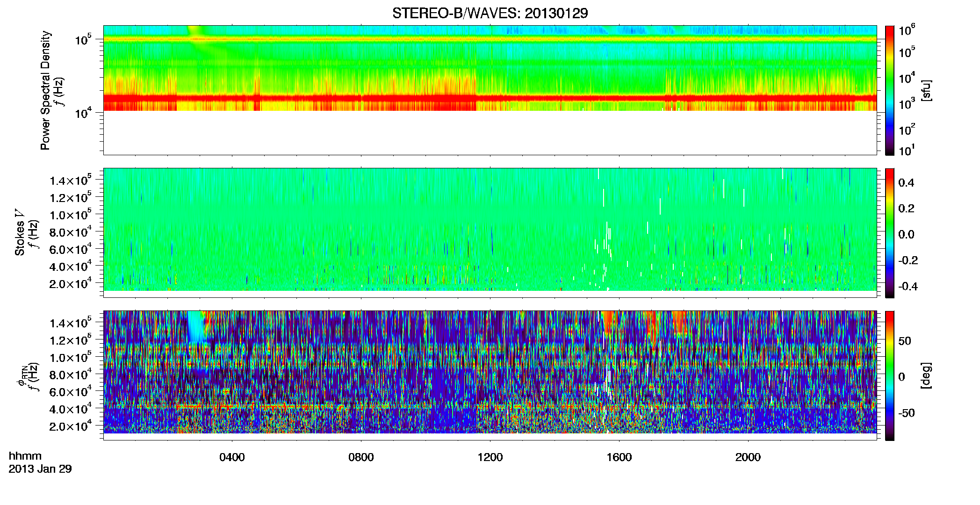
Task: Click the [sfu] colorbar unit label
Action: (x=926, y=90)
